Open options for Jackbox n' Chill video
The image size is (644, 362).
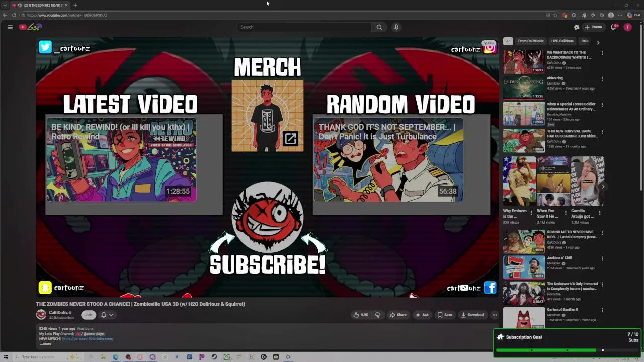pos(602,259)
